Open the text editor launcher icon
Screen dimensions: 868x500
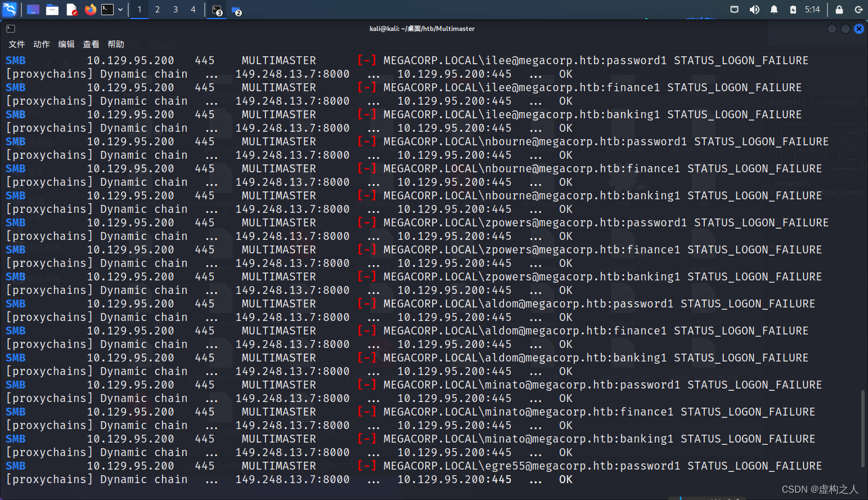pyautogui.click(x=71, y=10)
